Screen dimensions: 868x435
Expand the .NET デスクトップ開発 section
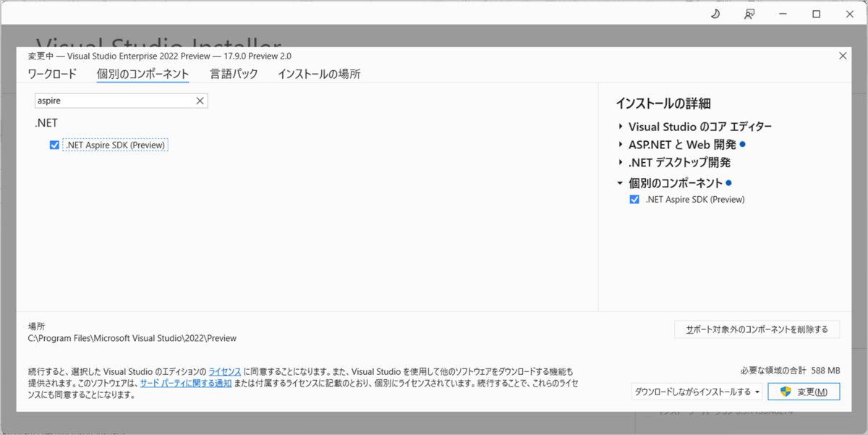(x=621, y=162)
